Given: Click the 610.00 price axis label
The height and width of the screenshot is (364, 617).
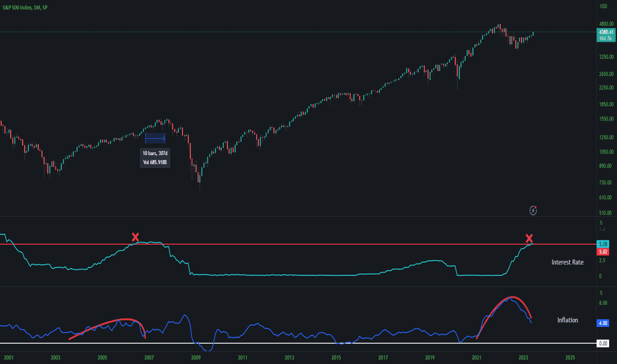Looking at the screenshot, I should click(606, 197).
